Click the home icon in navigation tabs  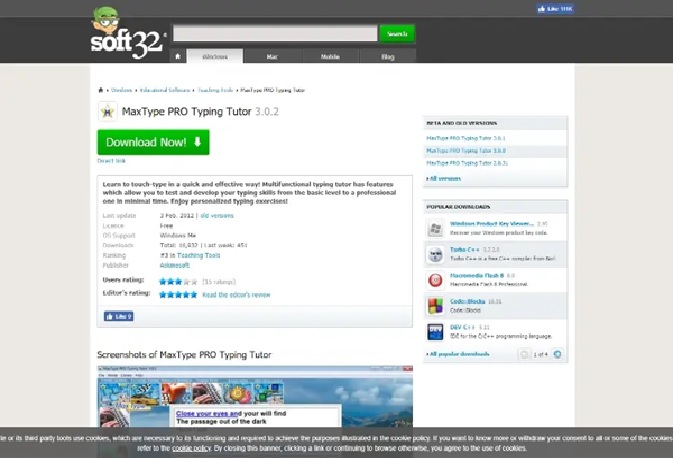pyautogui.click(x=178, y=56)
